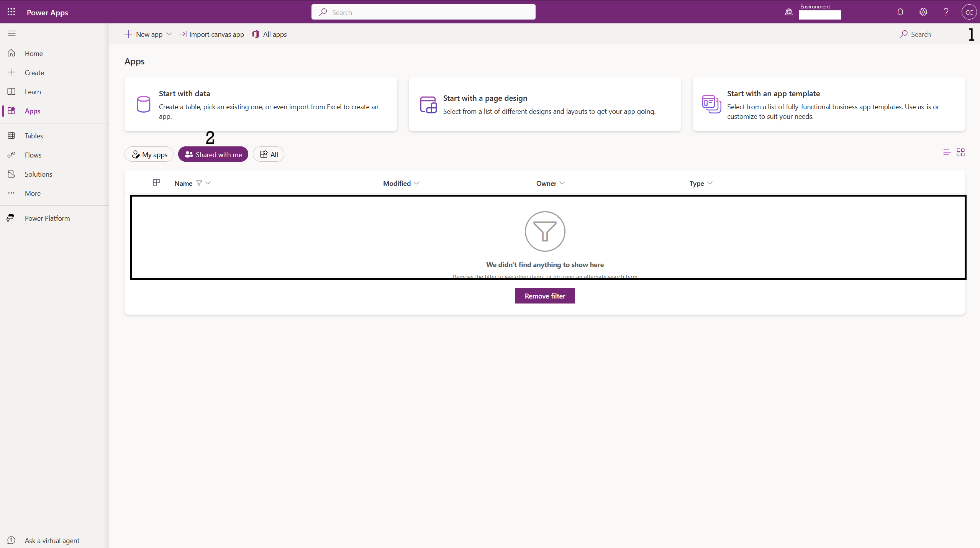The image size is (980, 548).
Task: Toggle the Shared with me filter
Action: [x=213, y=154]
